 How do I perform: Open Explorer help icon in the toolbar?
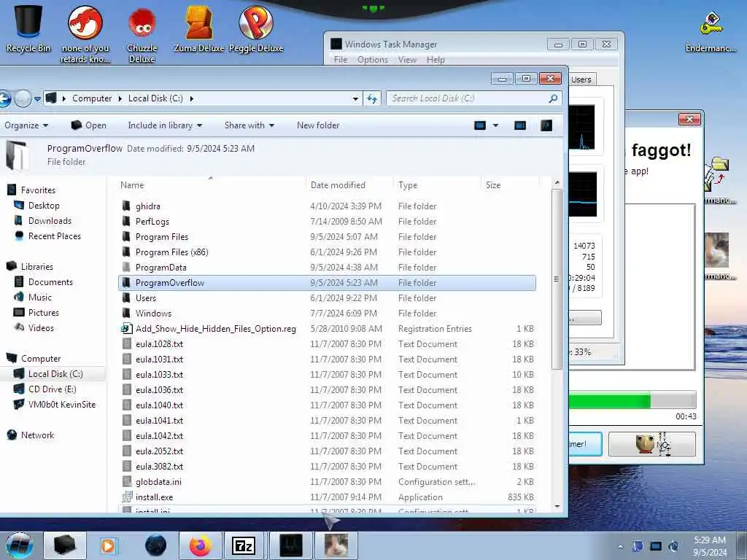546,125
